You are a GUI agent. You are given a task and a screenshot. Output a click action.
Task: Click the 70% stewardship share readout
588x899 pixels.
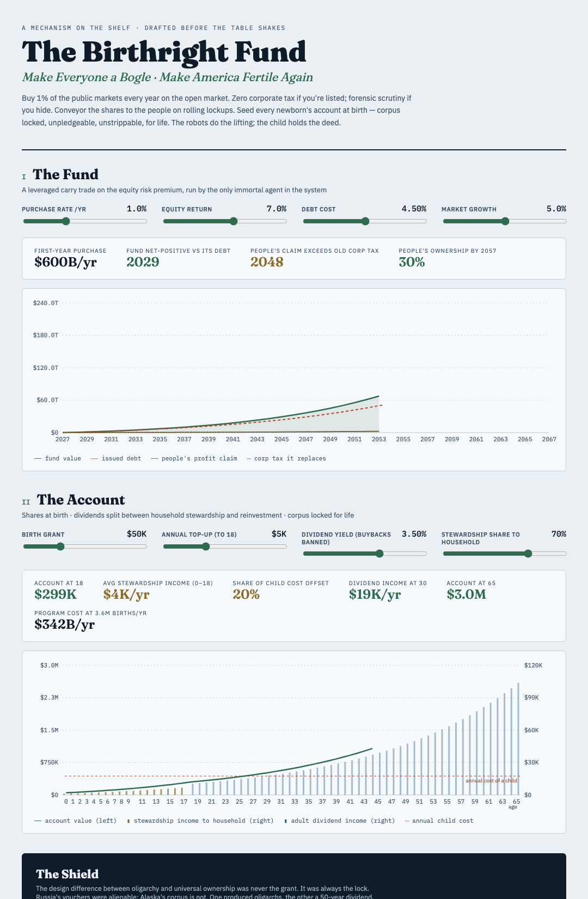point(559,534)
